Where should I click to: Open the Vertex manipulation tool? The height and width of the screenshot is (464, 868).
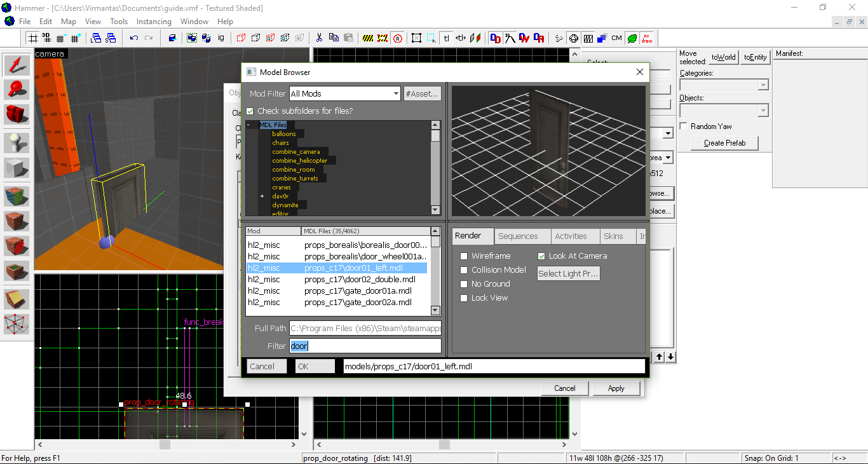(x=17, y=324)
